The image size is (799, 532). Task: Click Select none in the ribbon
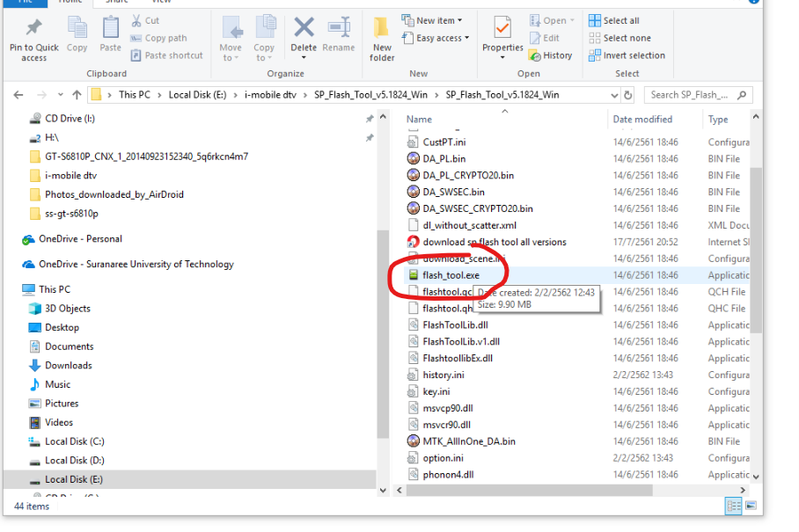pyautogui.click(x=619, y=38)
